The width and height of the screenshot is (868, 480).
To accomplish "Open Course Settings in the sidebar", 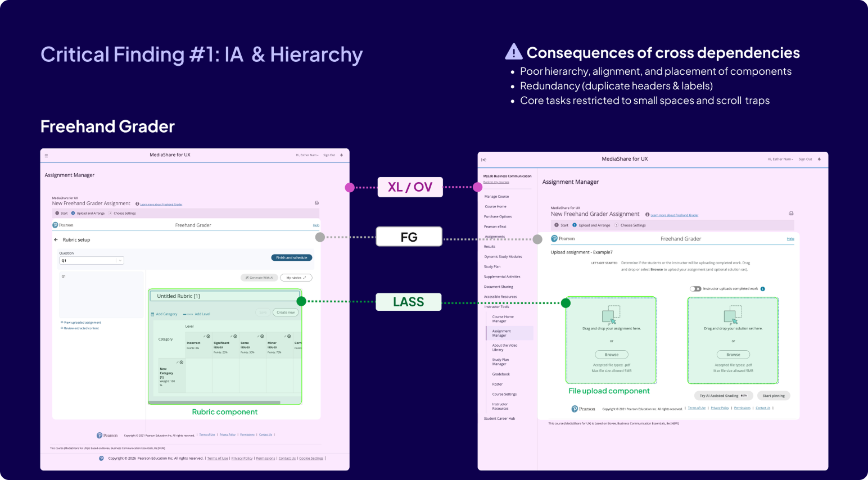I will (x=504, y=395).
